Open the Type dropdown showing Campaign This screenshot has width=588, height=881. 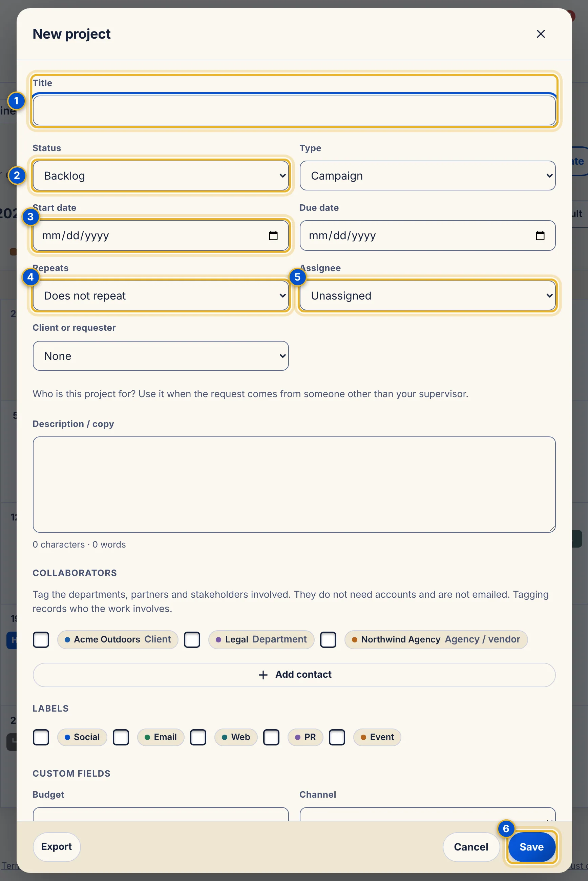(427, 176)
